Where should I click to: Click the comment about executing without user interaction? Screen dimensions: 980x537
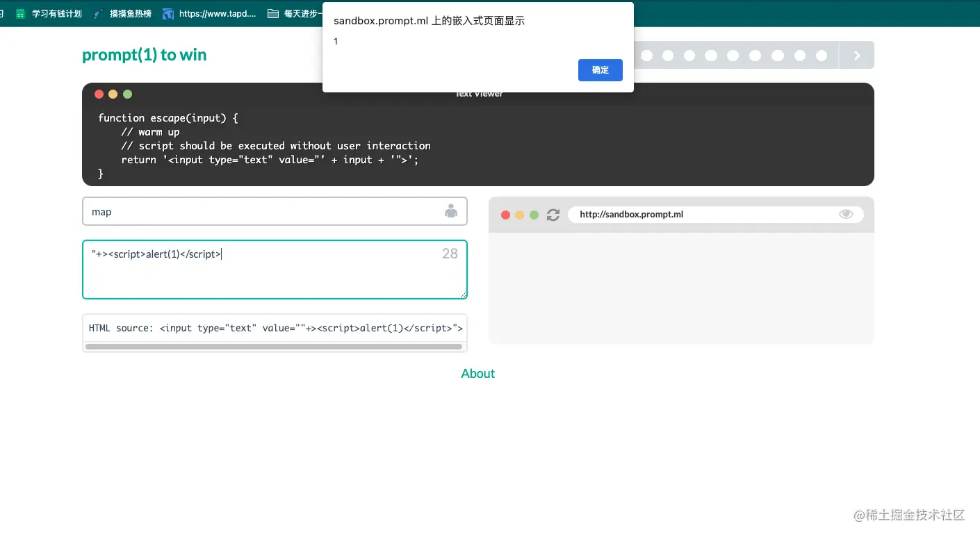click(x=276, y=146)
